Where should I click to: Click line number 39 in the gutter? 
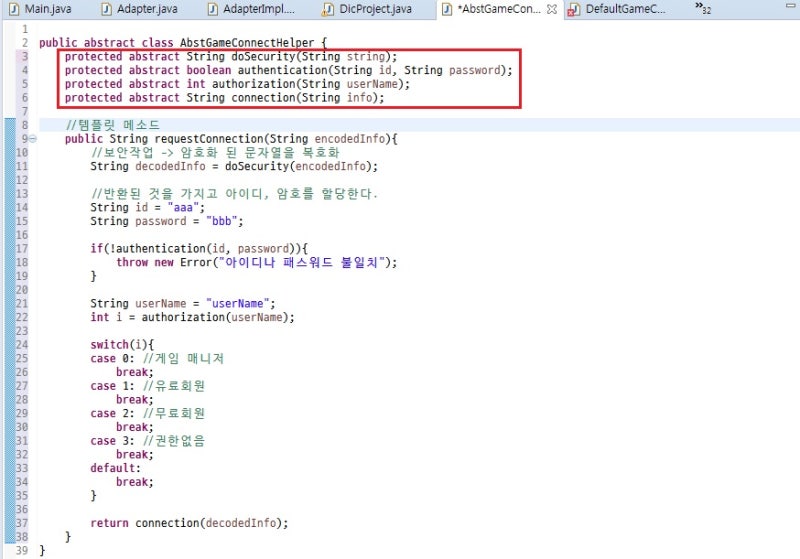coord(22,551)
